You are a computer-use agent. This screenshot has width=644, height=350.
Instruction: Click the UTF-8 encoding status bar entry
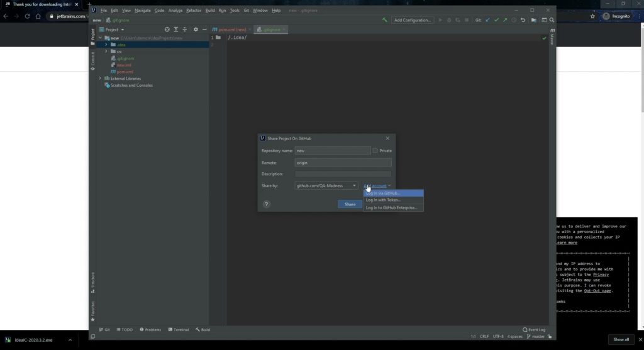tap(498, 336)
